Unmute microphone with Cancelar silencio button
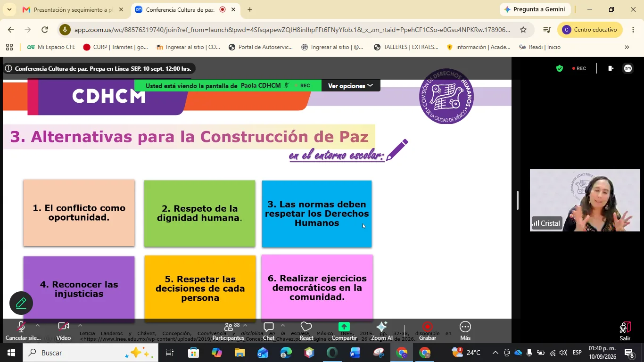Viewport: 644px width, 362px height. pyautogui.click(x=22, y=331)
